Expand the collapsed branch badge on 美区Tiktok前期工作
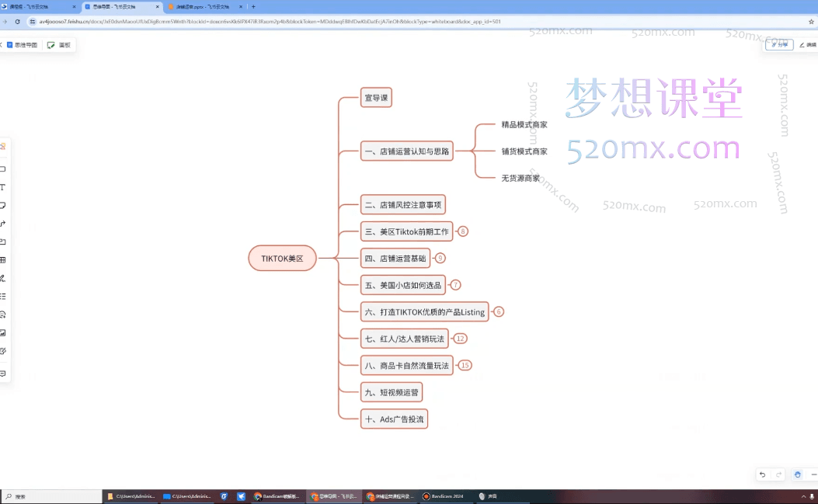This screenshot has width=818, height=504. (462, 231)
